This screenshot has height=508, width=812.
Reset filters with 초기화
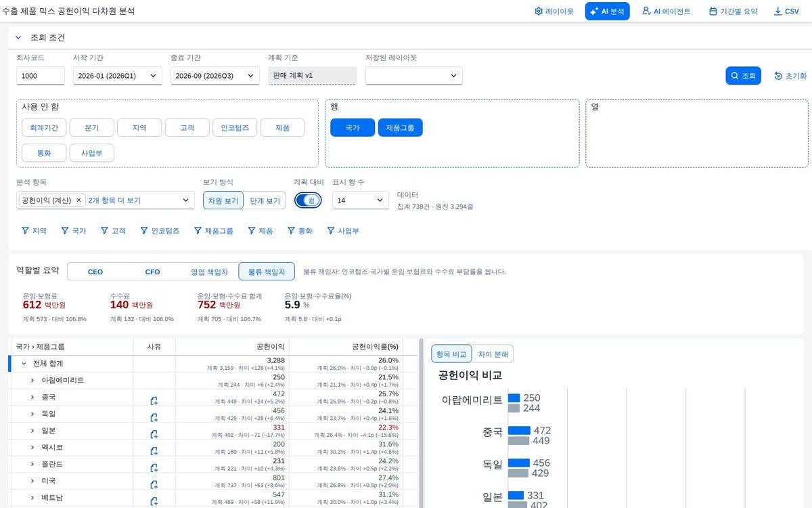(790, 76)
